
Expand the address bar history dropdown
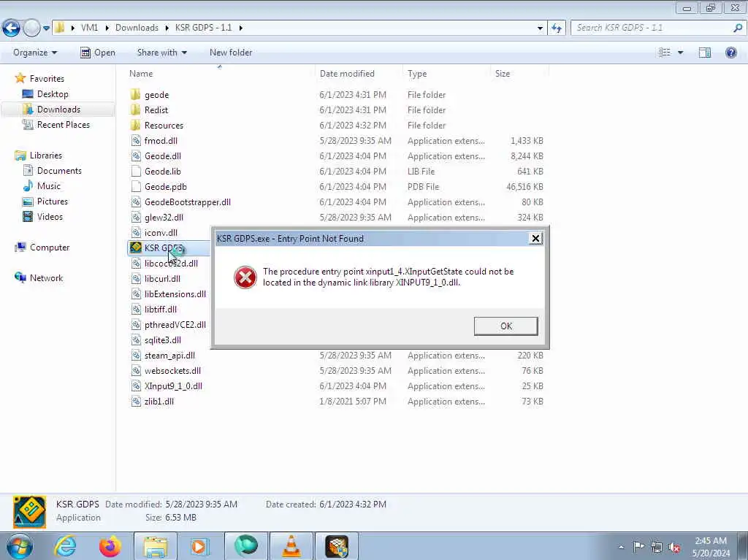tap(540, 28)
